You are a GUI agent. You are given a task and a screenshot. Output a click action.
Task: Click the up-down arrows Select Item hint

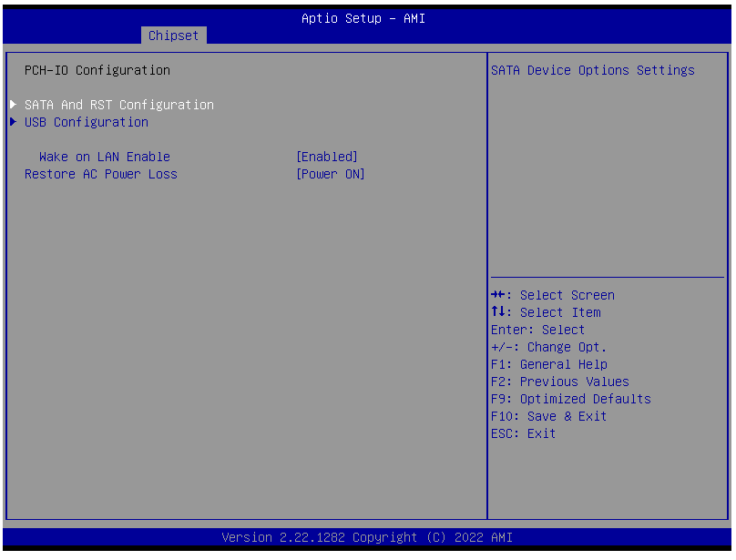[x=546, y=312]
